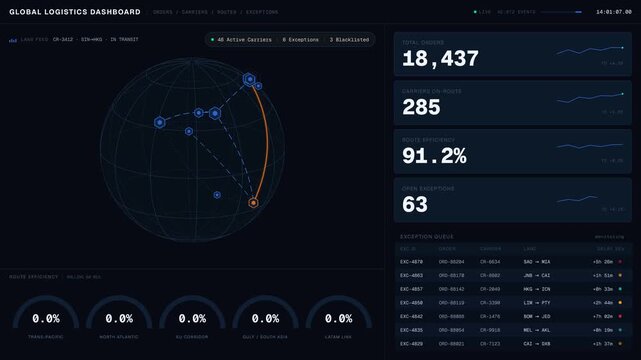The image size is (641, 360).
Task: Select the row 'EXC-4842'
Action: 513,316
